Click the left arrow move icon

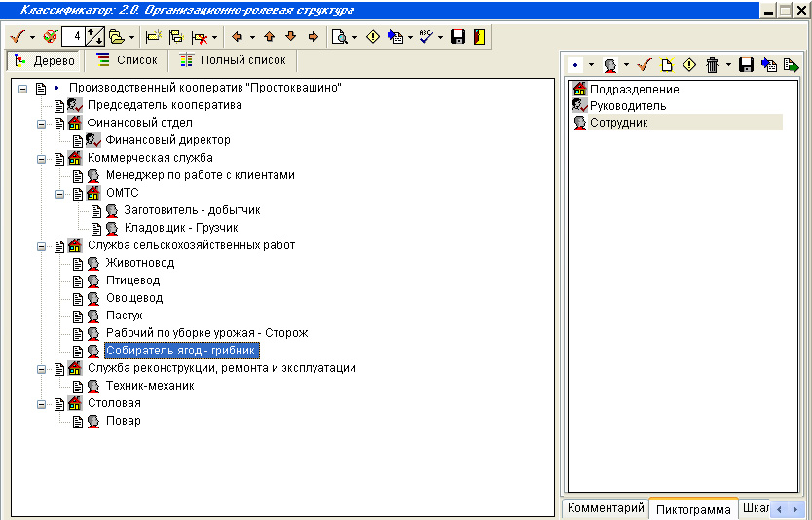click(238, 37)
